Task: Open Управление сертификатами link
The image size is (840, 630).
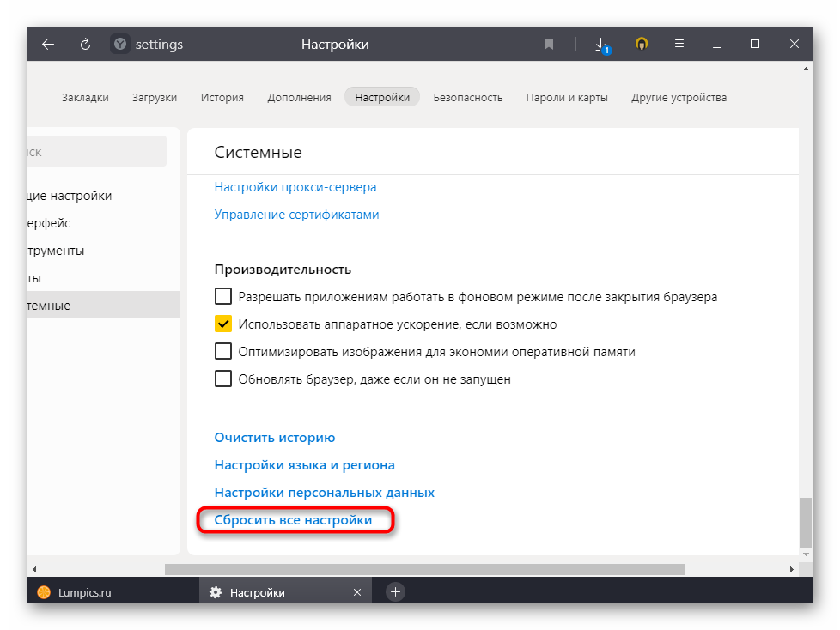Action: point(296,214)
